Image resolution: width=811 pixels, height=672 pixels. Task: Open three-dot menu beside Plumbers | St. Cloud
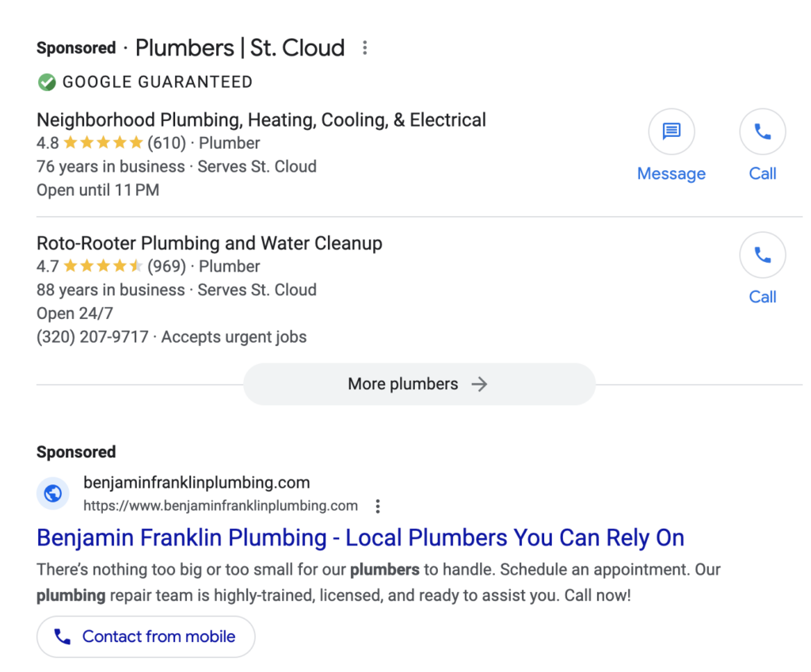point(364,47)
